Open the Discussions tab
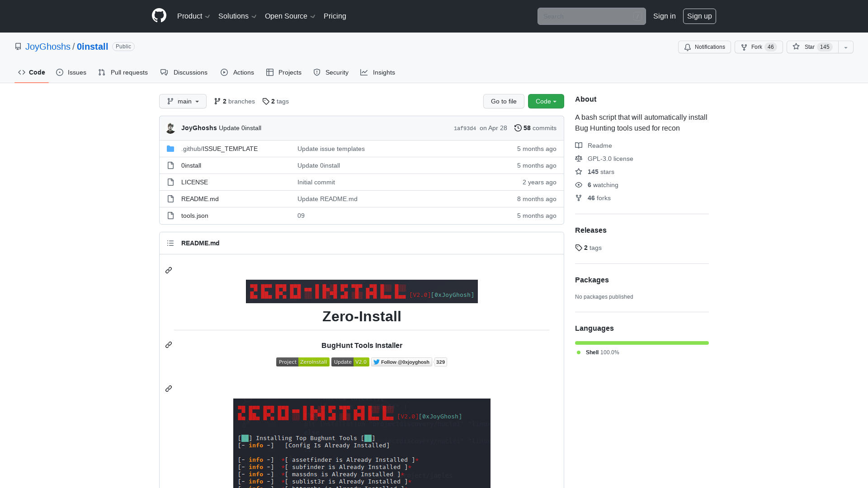 [184, 72]
